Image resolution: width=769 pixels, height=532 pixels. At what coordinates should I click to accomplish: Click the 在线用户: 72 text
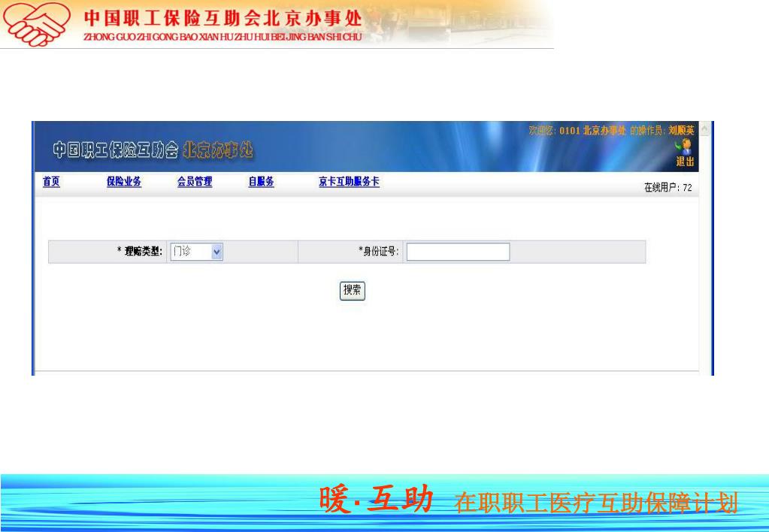point(668,187)
